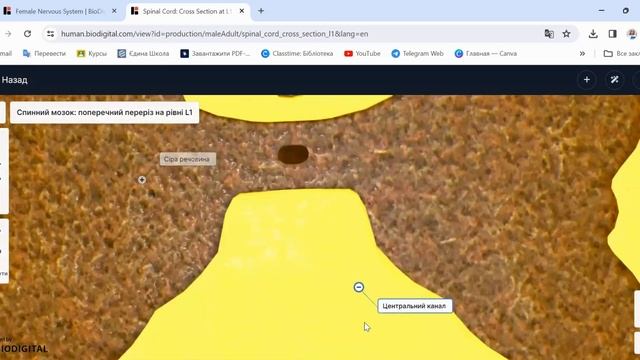The width and height of the screenshot is (640, 360).
Task: Switch to Spinal Cord Cross Section tab
Action: point(187,11)
